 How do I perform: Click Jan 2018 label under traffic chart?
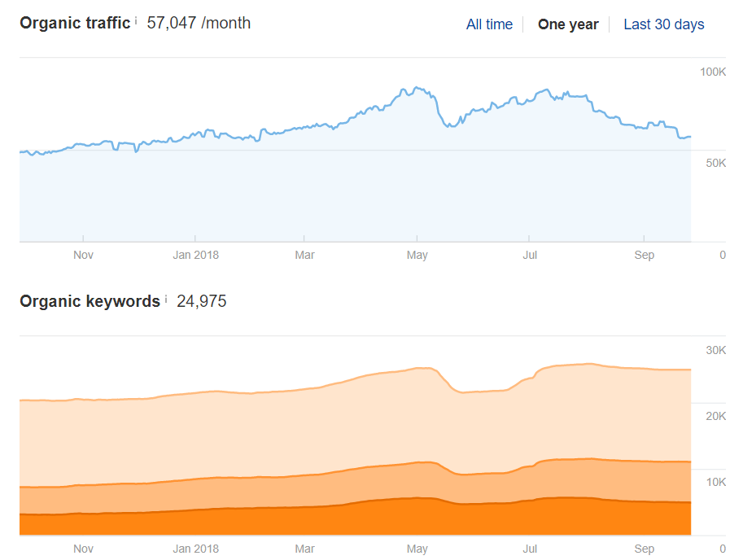point(195,255)
